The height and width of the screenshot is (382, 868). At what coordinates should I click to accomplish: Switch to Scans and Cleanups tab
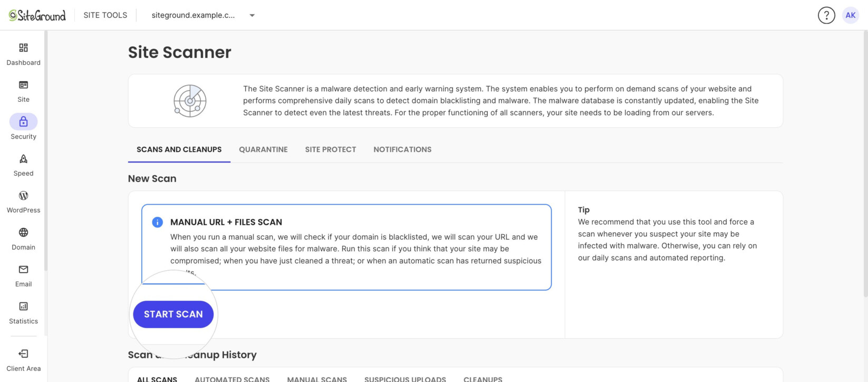point(179,149)
